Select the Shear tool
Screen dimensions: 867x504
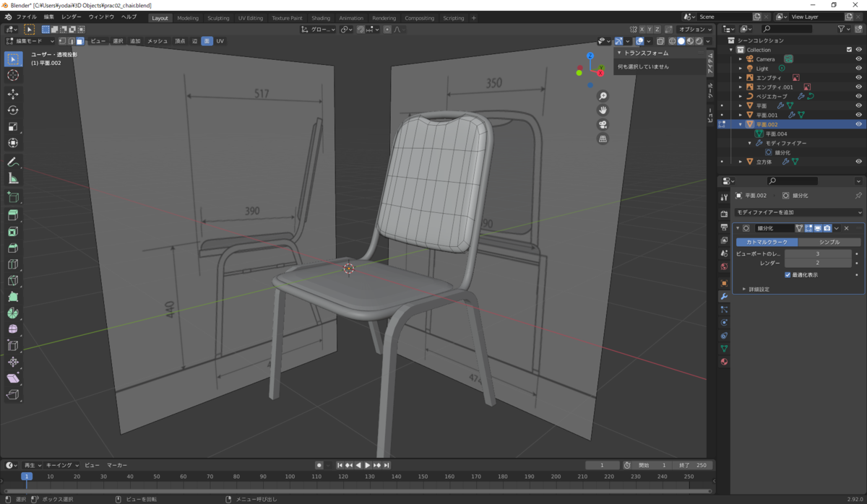click(13, 378)
